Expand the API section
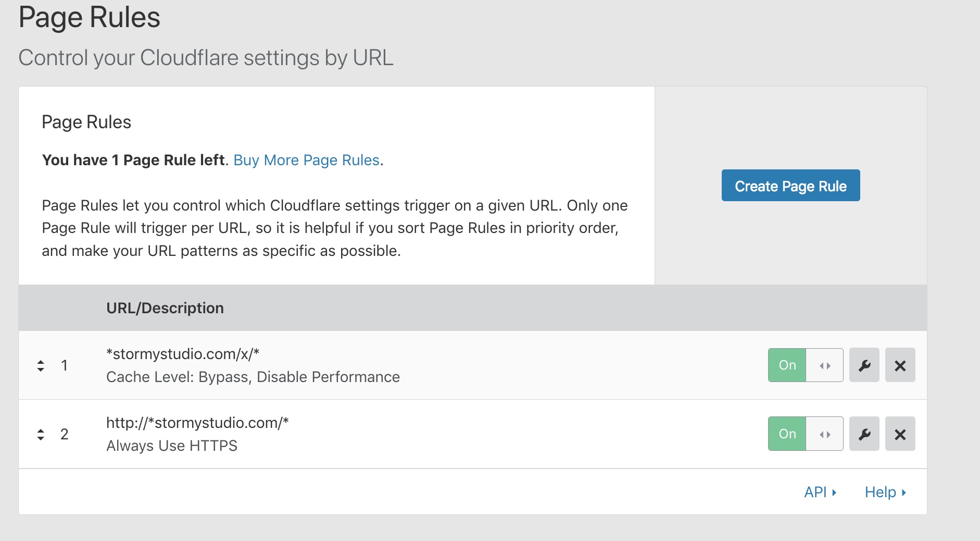This screenshot has width=980, height=541. [820, 492]
